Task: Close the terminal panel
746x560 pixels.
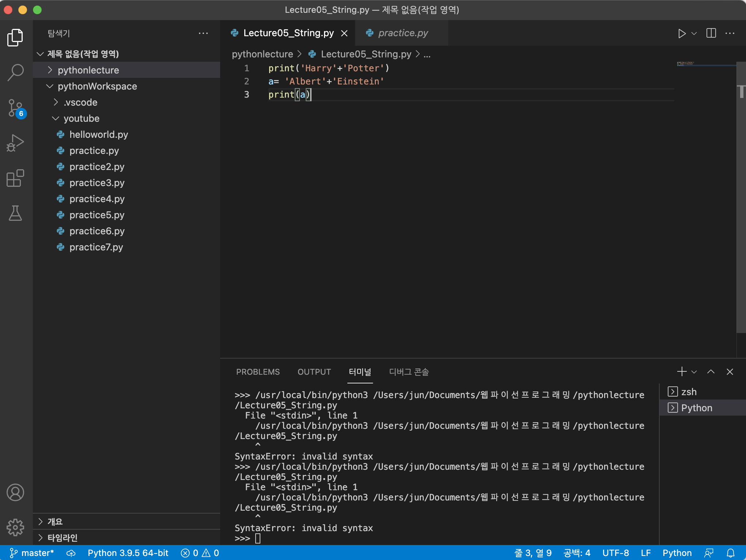Action: pyautogui.click(x=730, y=372)
